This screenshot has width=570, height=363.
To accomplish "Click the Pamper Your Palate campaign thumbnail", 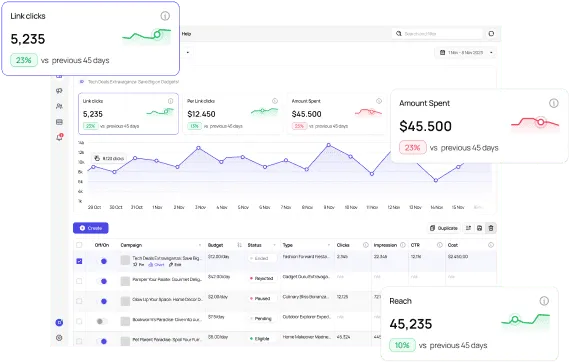I will [125, 281].
